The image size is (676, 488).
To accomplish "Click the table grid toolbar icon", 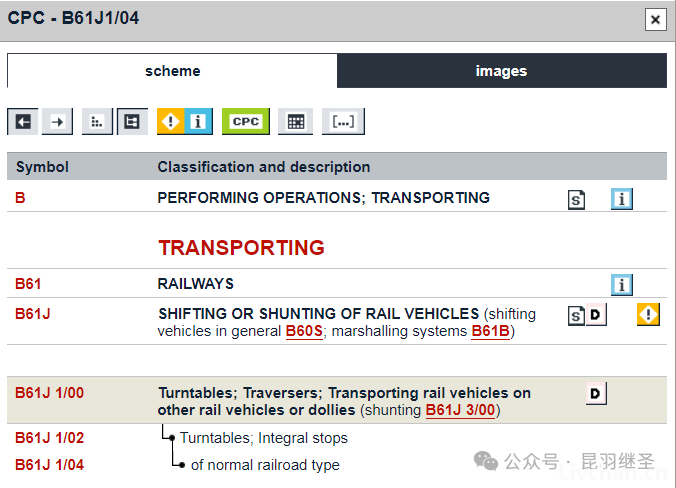I will click(295, 122).
